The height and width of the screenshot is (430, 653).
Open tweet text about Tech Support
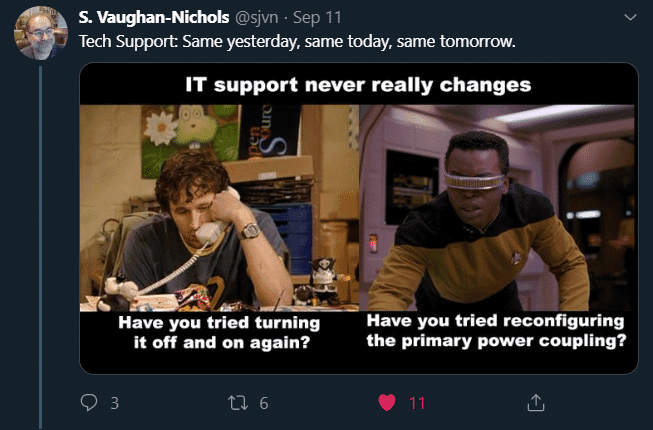coord(297,42)
